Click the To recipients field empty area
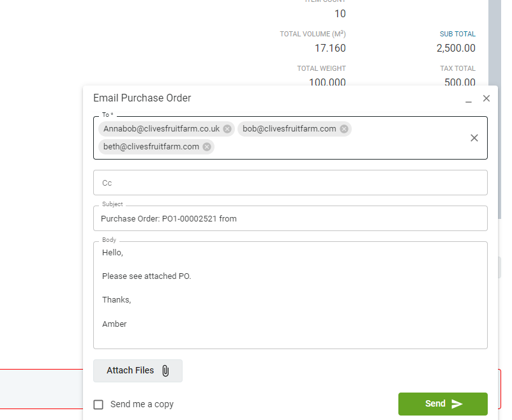 (340, 147)
